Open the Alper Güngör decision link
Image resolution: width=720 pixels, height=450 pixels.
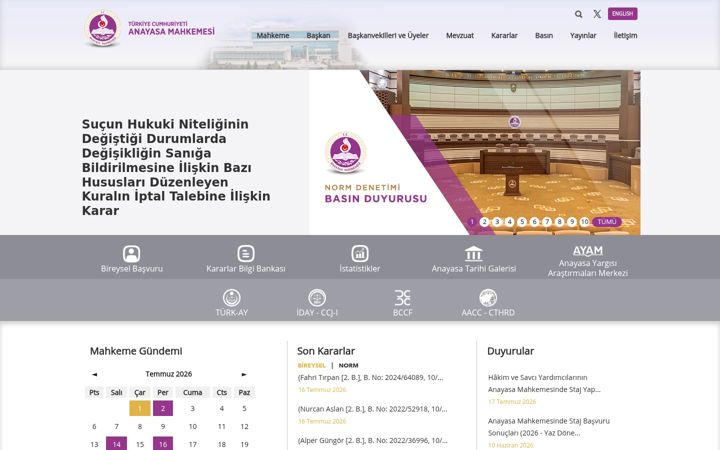click(372, 440)
